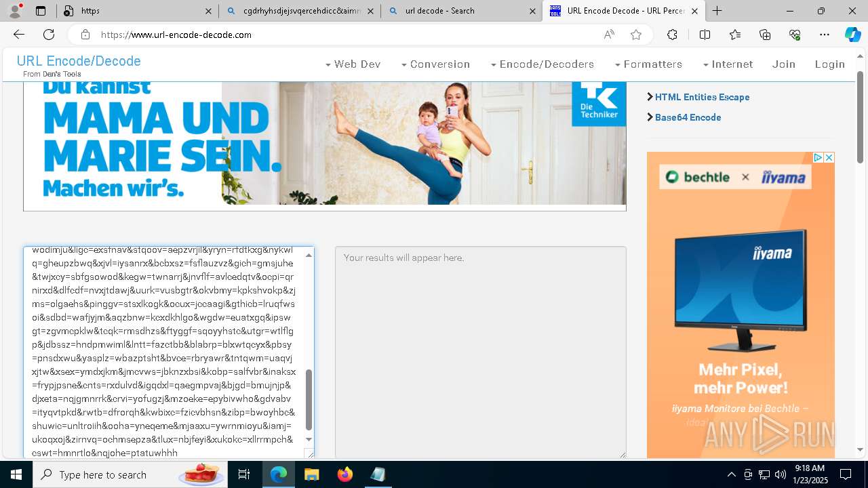Viewport: 868px width, 488px height.
Task: Show hidden tray icons chevron
Action: [x=731, y=474]
